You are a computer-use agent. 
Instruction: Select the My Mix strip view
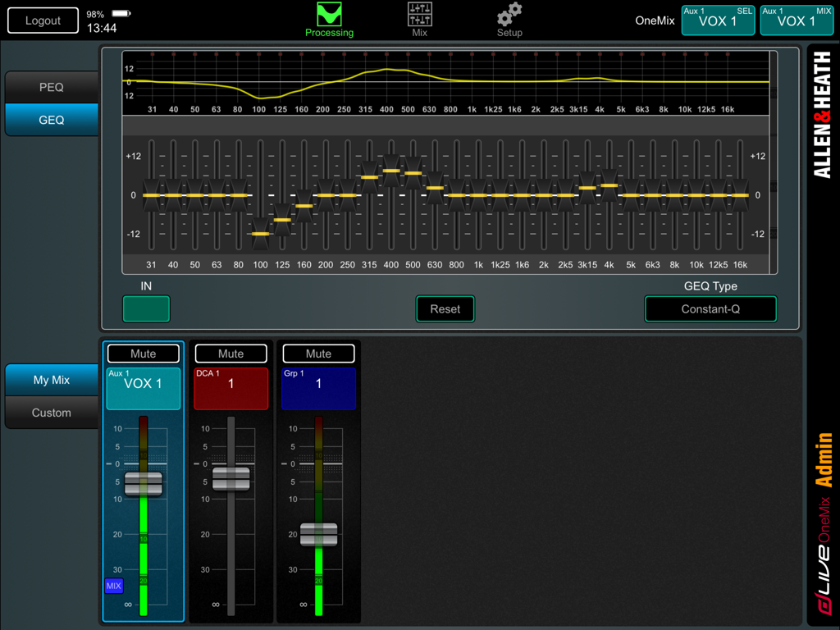click(x=51, y=380)
